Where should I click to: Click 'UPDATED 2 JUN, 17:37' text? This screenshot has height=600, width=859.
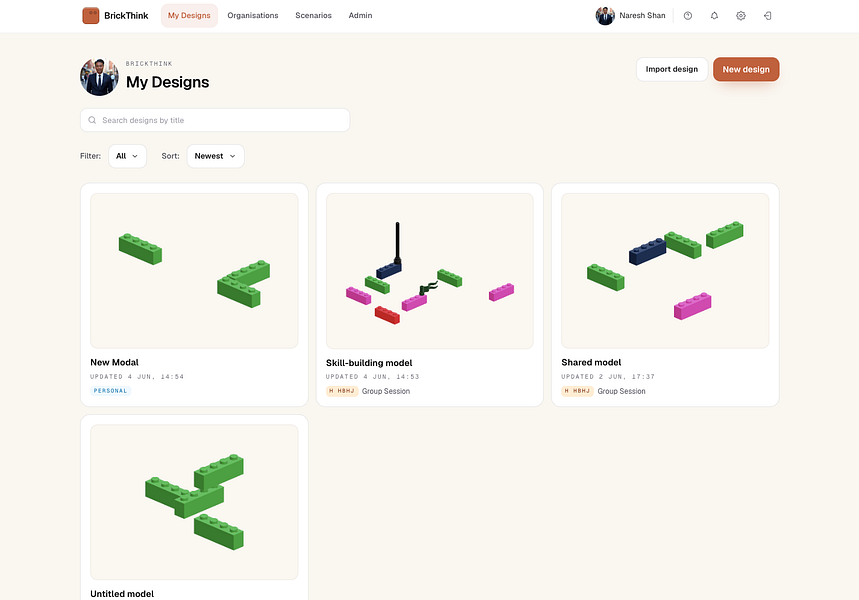pos(608,376)
